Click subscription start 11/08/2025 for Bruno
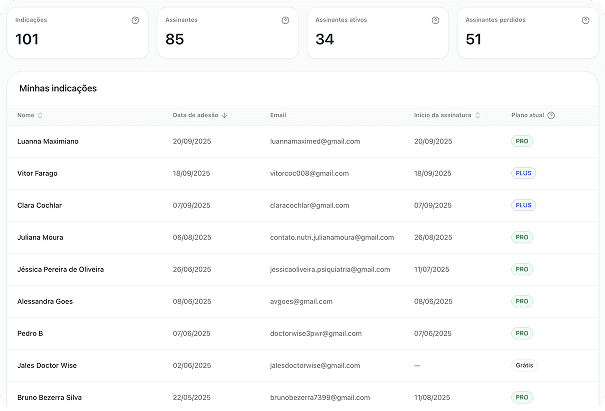This screenshot has height=411, width=605. pos(432,398)
